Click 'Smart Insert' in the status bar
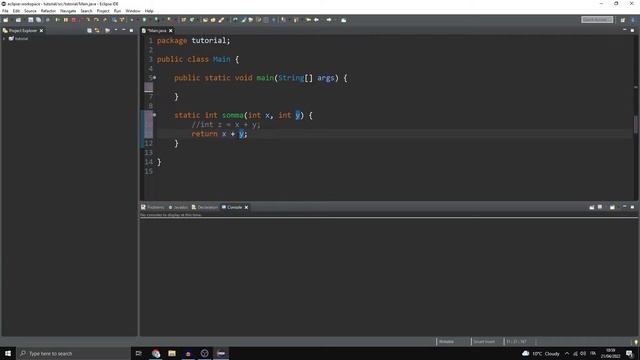The width and height of the screenshot is (640, 360). click(484, 342)
